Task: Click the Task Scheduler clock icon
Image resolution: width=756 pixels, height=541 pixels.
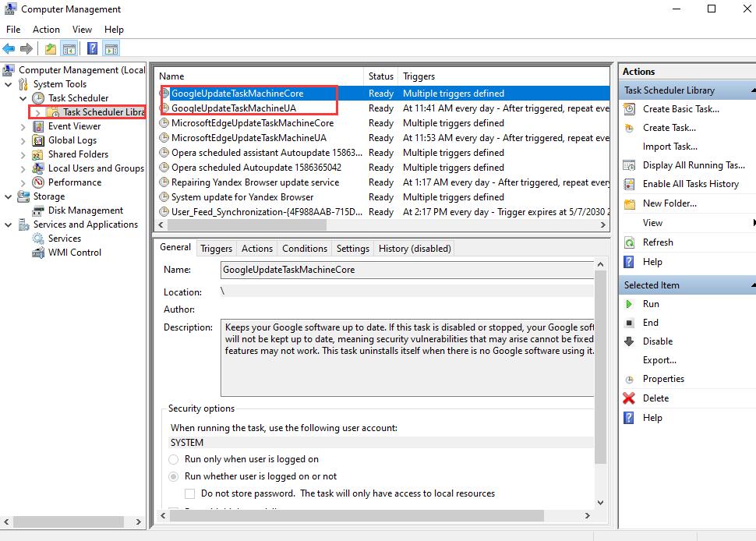Action: (x=38, y=98)
